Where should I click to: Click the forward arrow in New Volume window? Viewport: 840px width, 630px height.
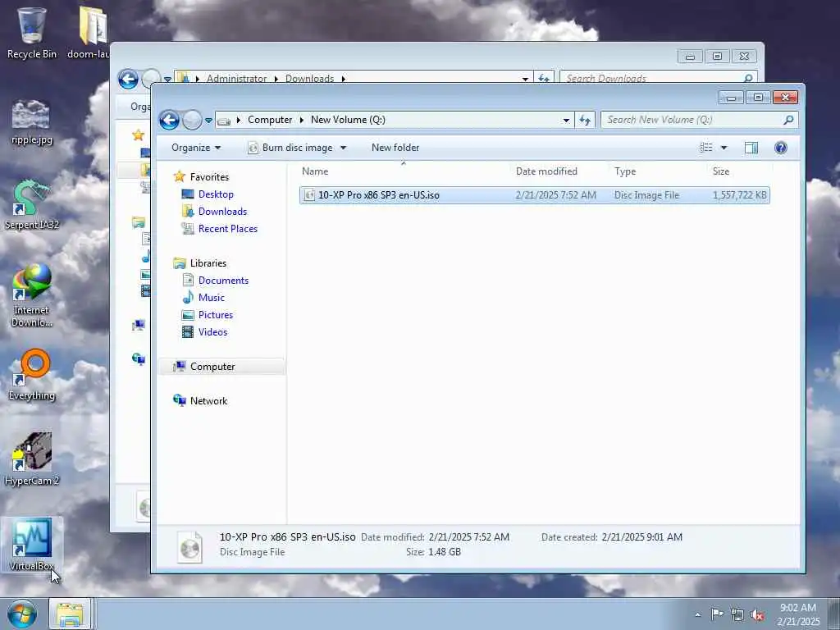[192, 120]
